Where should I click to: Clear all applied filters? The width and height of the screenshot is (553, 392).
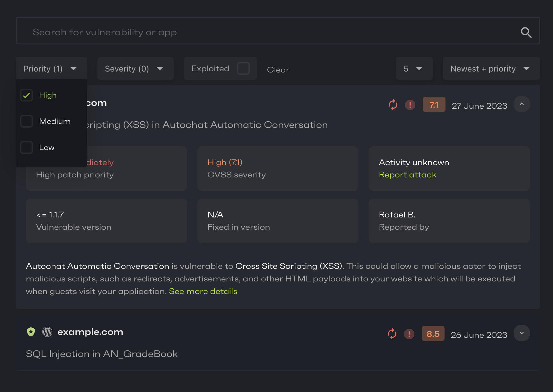pos(278,70)
